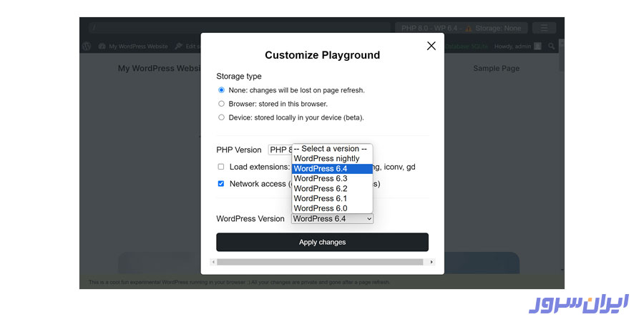Uncheck the Network access checkbox
The height and width of the screenshot is (322, 644).
click(x=221, y=184)
